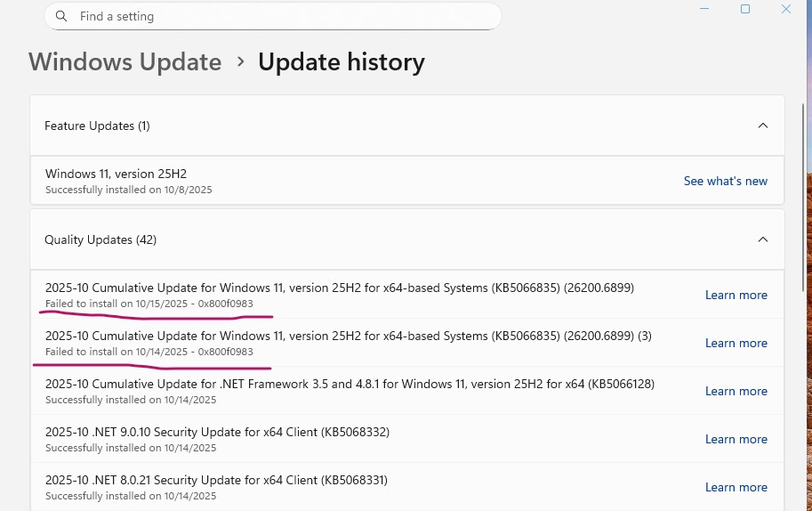Open Learn more for KB5066835 (3) update
Image resolution: width=812 pixels, height=511 pixels.
736,343
